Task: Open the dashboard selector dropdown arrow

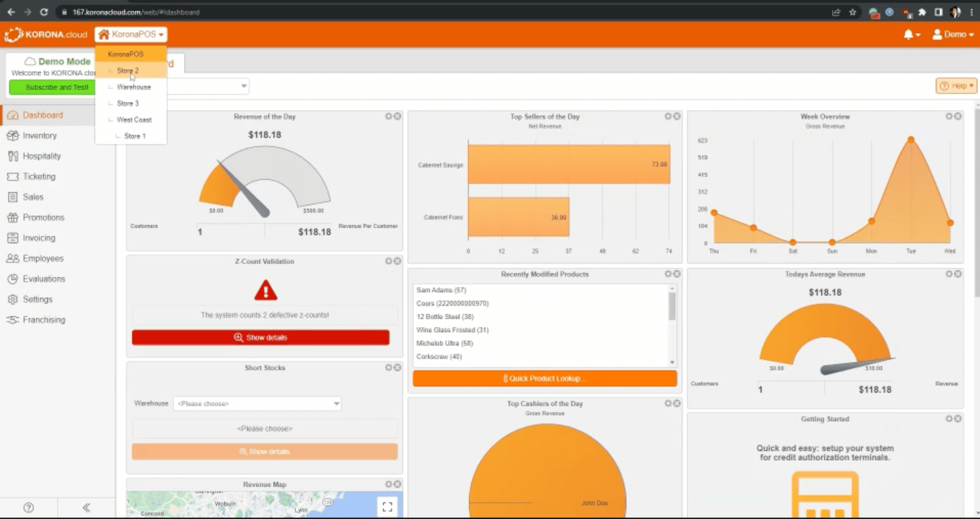Action: click(244, 86)
